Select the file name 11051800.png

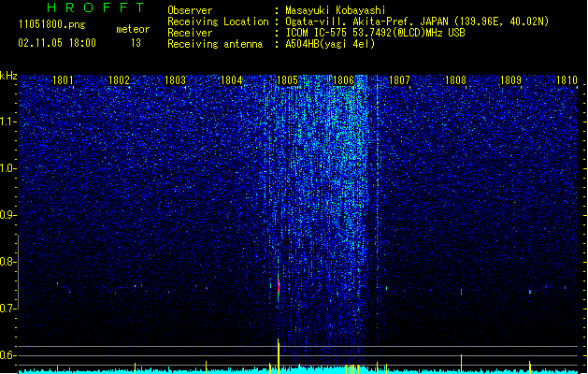(52, 24)
